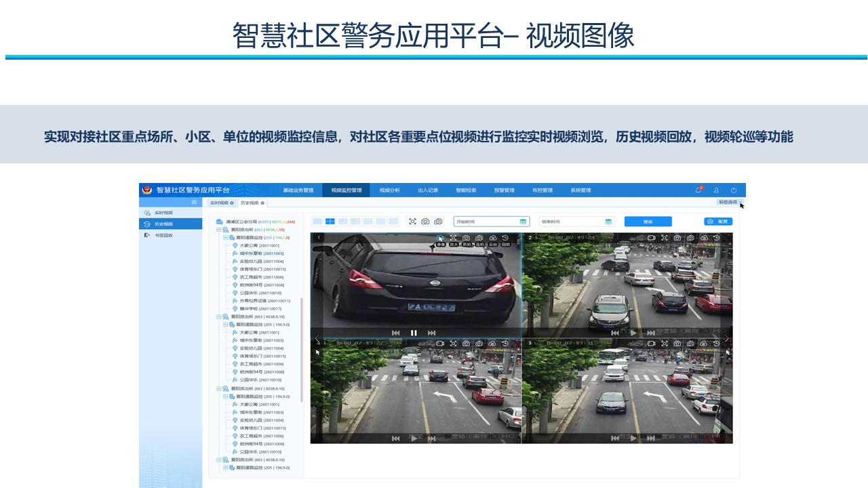The image size is (868, 488).
Task: Click the 放大 zoom icon in pane 1
Action: [454, 239]
